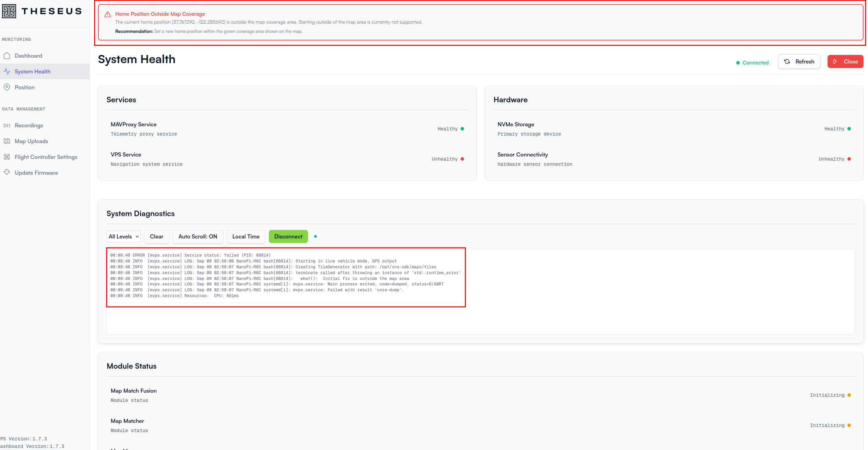Screen dimensions: 868x450
Task: Click the Dashboard home icon
Action: (7, 56)
